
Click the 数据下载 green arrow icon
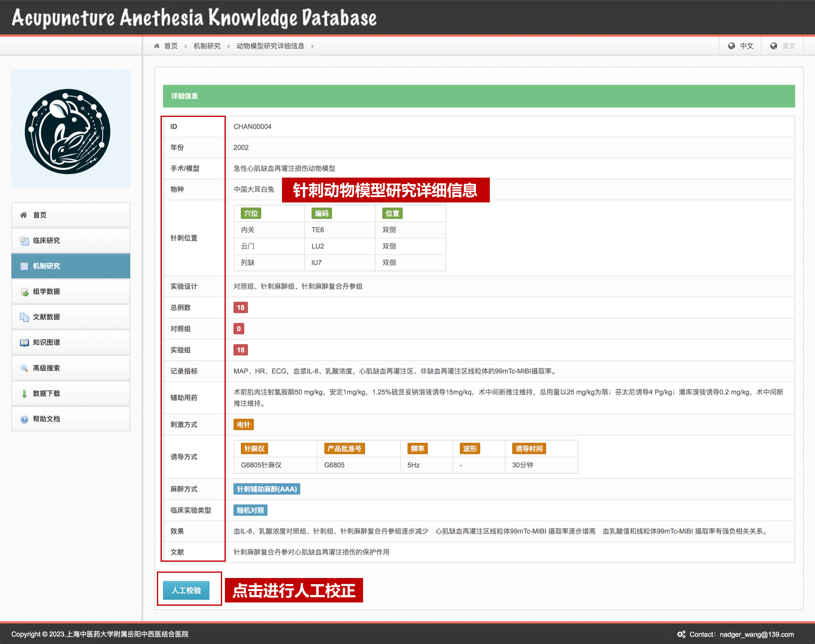point(24,393)
